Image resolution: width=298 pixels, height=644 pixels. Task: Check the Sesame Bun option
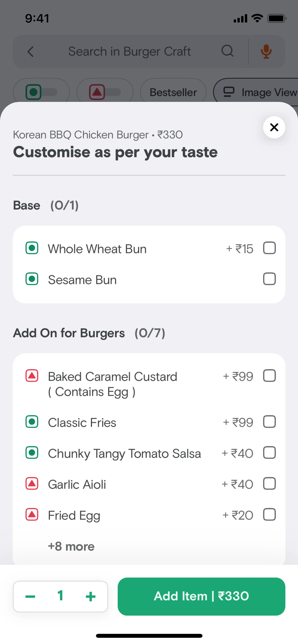[269, 279]
